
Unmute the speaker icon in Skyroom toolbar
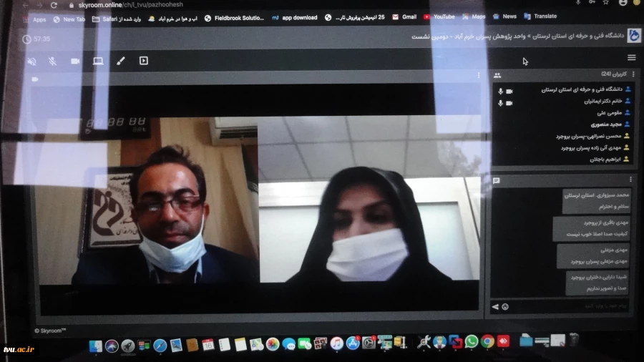click(31, 61)
